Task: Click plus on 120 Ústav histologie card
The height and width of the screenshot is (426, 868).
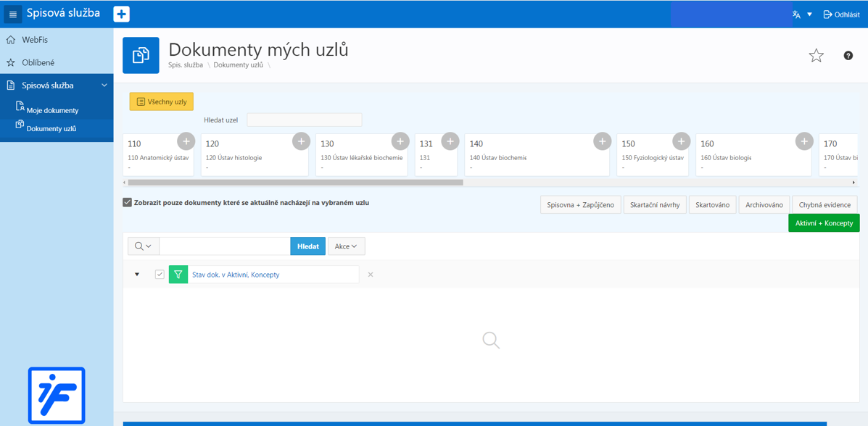Action: click(x=301, y=141)
